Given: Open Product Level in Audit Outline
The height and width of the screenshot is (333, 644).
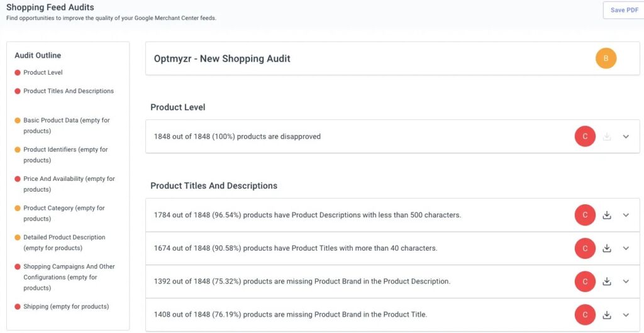Looking at the screenshot, I should pyautogui.click(x=43, y=73).
